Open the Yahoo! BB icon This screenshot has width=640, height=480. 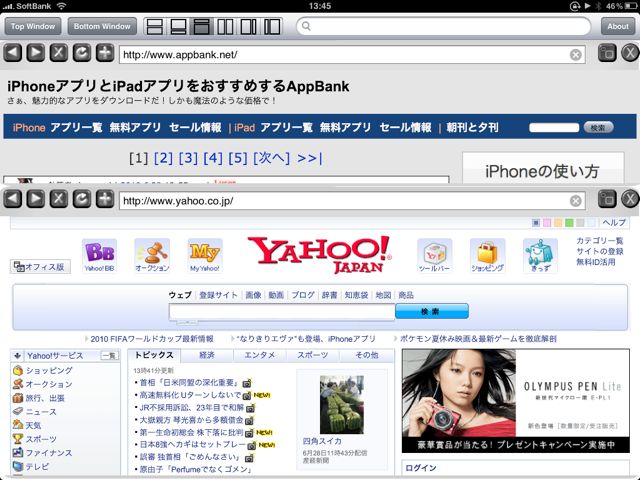[x=100, y=256]
